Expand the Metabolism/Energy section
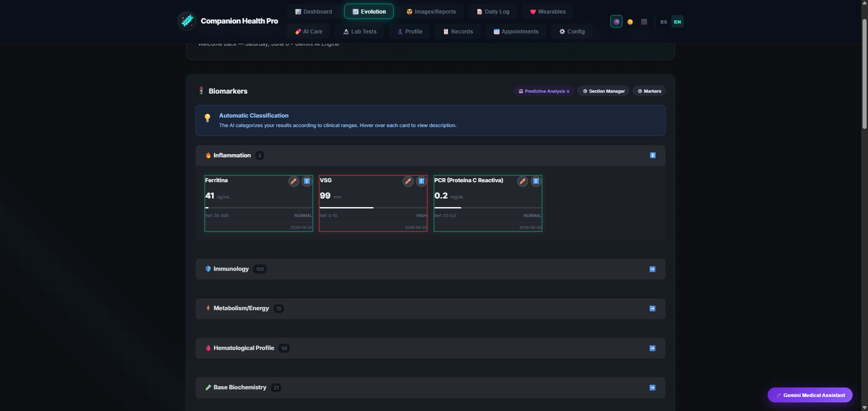 [652, 308]
